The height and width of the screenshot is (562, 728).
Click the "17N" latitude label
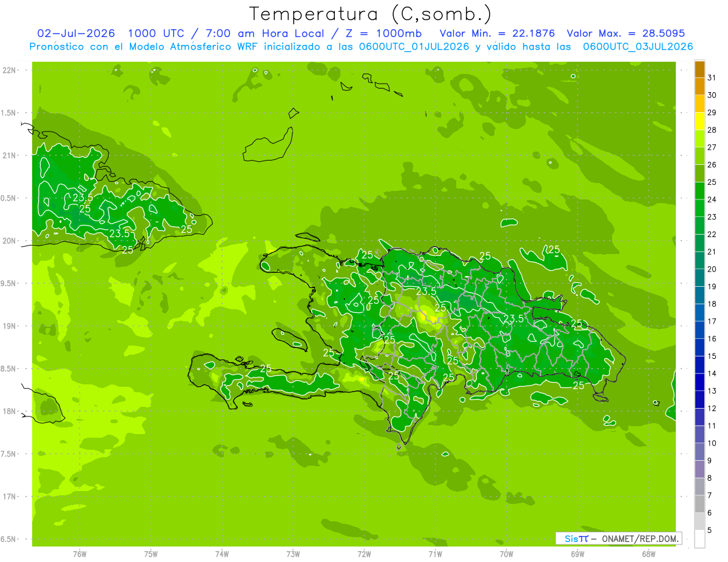tap(10, 497)
